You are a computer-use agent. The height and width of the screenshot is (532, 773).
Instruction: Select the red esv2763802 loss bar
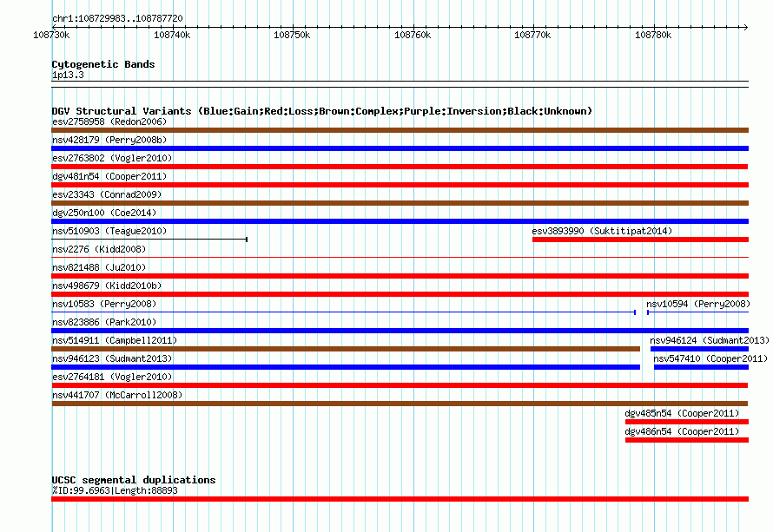click(400, 167)
